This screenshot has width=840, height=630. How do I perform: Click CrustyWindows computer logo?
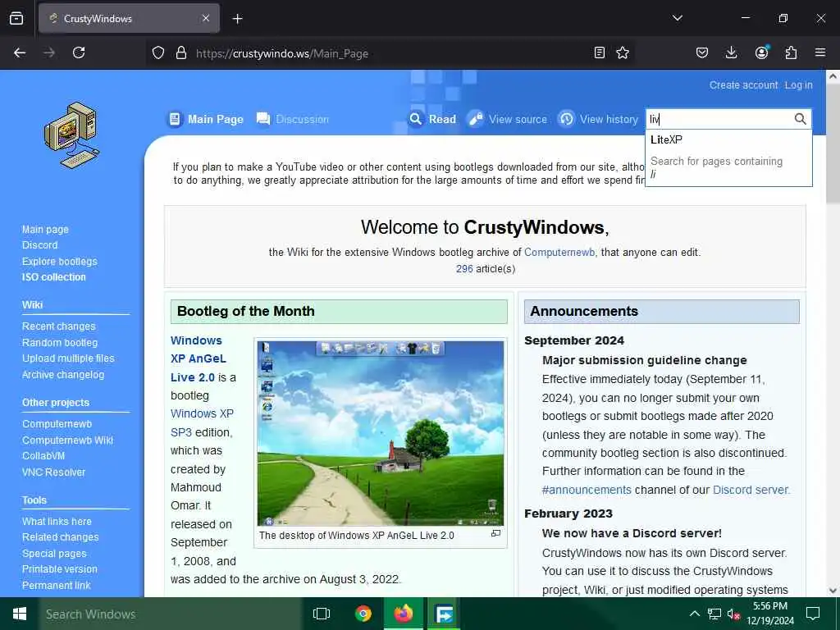[71, 135]
